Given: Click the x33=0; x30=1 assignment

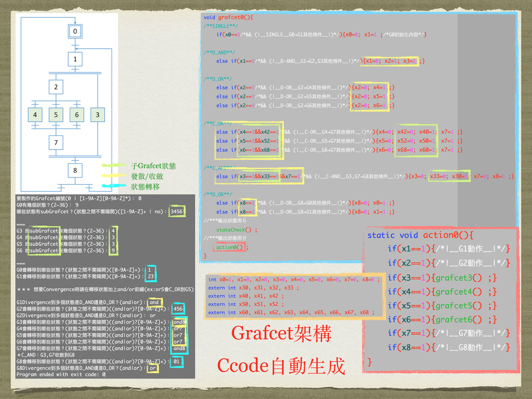Looking at the screenshot, I should (449, 177).
